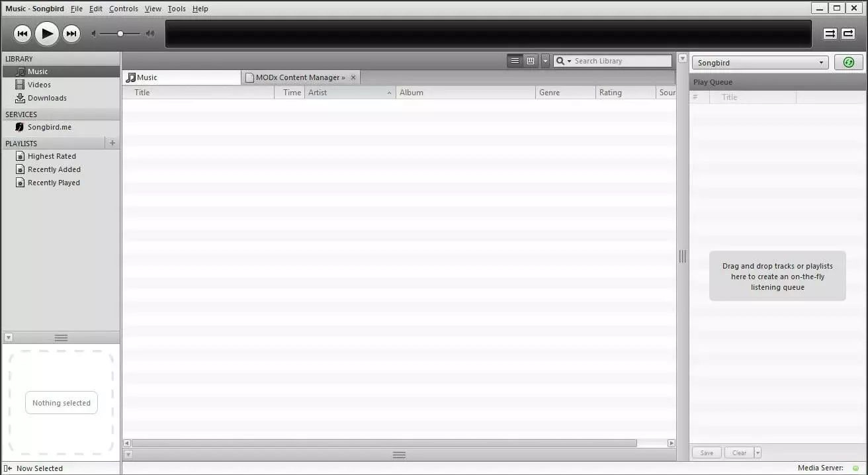Sort by the Time column
Image resolution: width=868 pixels, height=475 pixels.
290,93
